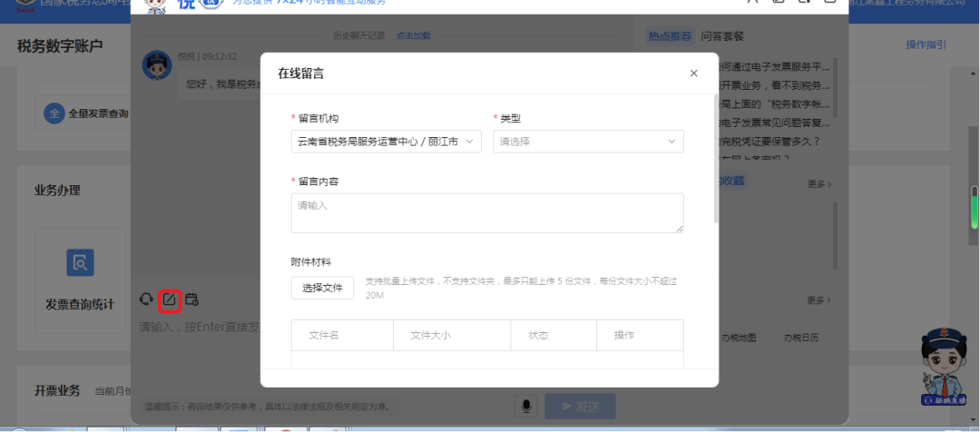Expand the 留言机构 dropdown
Image resolution: width=980 pixels, height=432 pixels.
pos(387,142)
